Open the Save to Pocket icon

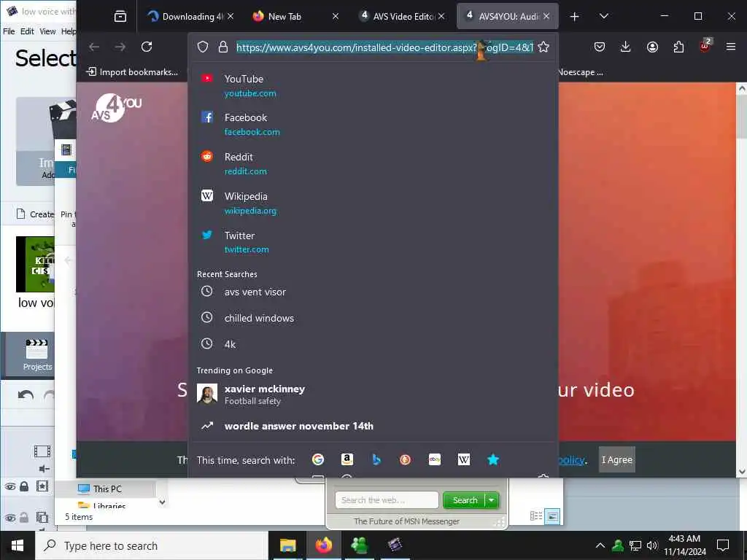tap(600, 47)
